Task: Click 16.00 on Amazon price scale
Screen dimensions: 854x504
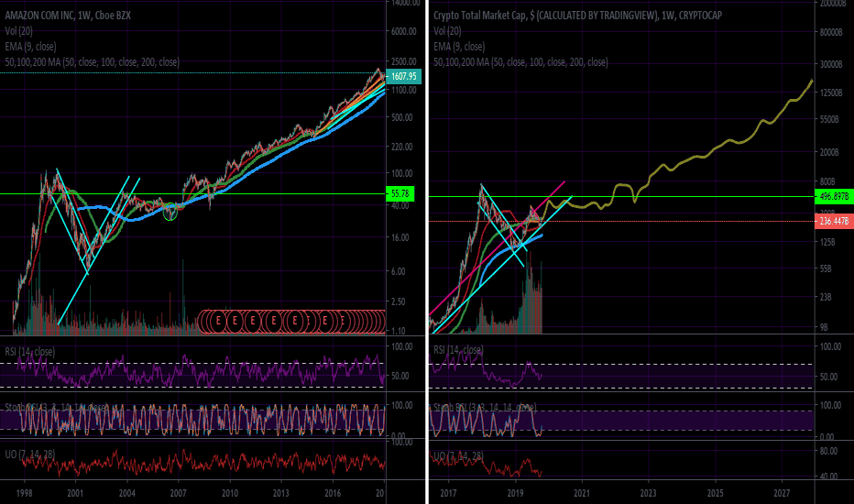Action: [400, 237]
